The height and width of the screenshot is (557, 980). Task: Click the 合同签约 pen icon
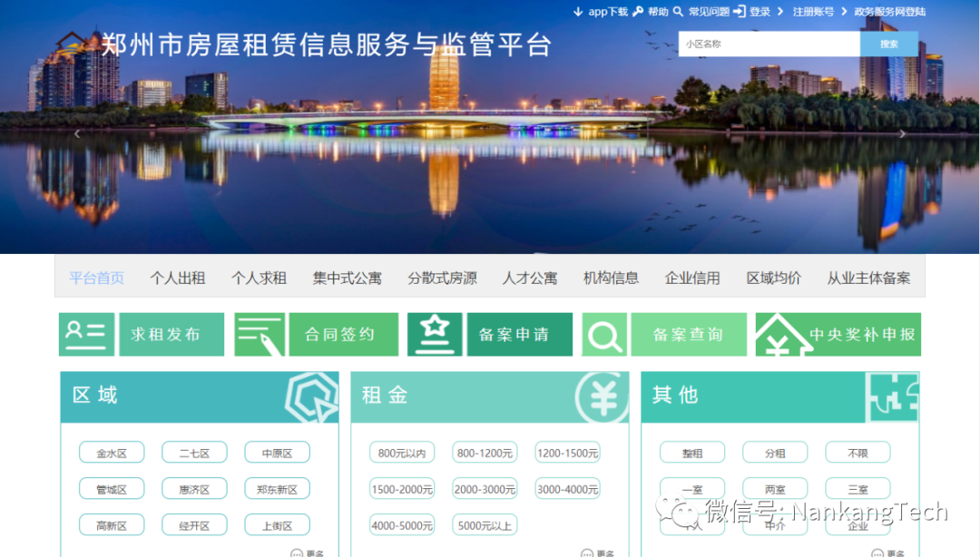pyautogui.click(x=260, y=335)
